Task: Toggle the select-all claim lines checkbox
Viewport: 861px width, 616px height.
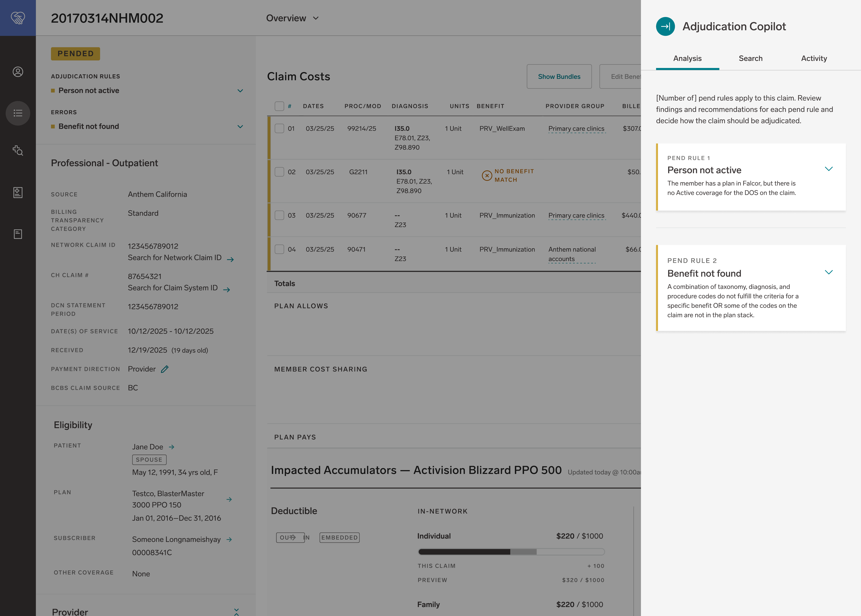Action: [279, 106]
